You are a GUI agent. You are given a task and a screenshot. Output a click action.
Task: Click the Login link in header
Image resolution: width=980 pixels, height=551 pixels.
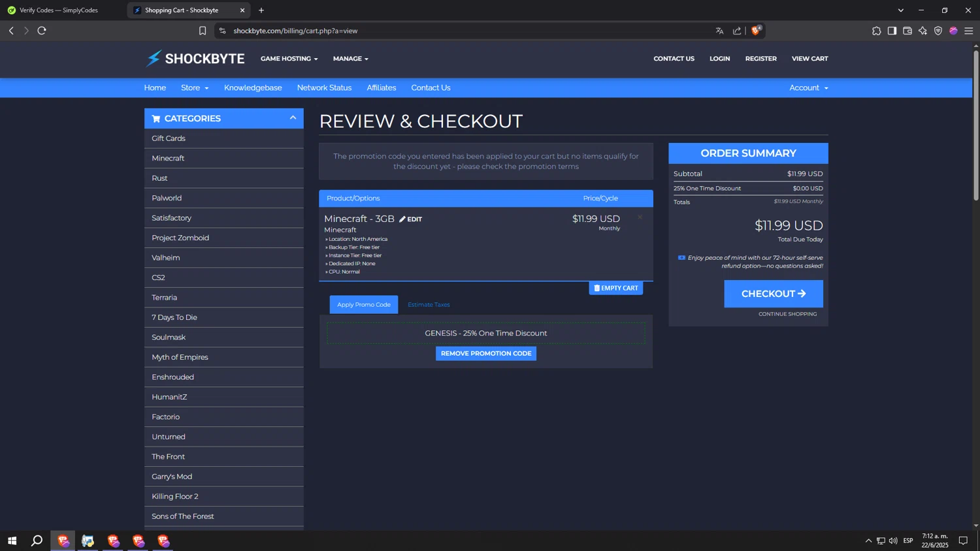point(720,59)
